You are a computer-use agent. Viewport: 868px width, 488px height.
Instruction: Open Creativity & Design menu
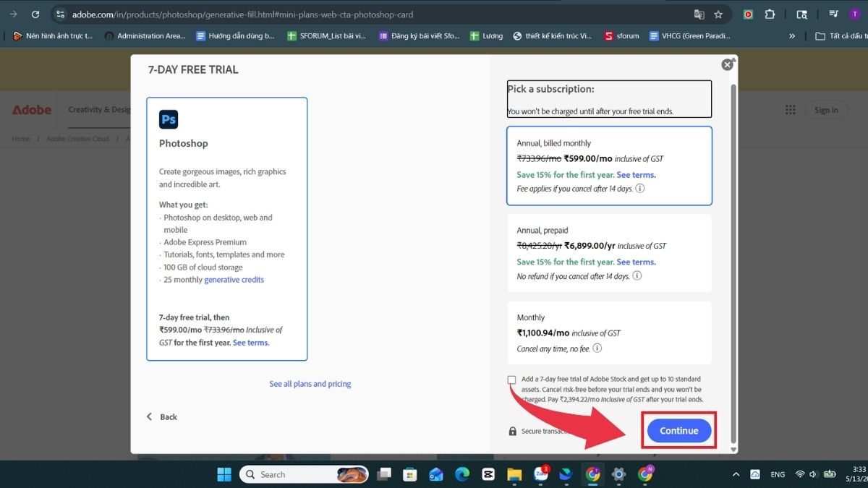tap(99, 110)
